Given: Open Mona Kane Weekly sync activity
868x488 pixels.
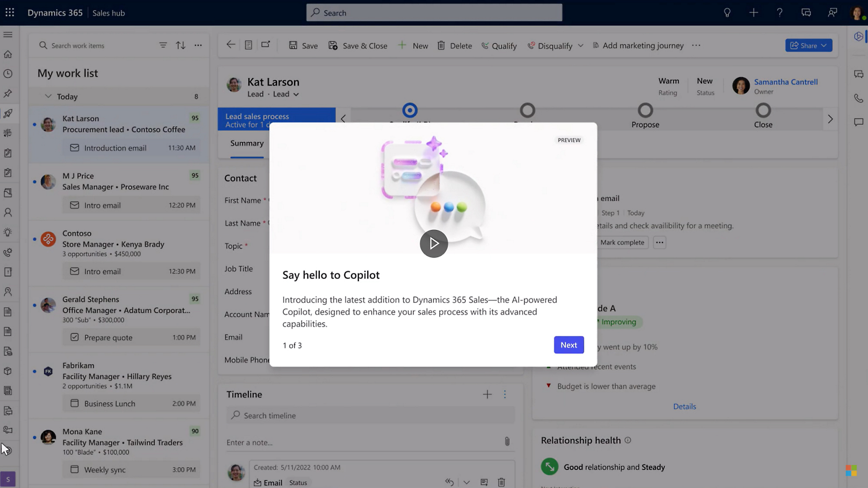Looking at the screenshot, I should (131, 470).
